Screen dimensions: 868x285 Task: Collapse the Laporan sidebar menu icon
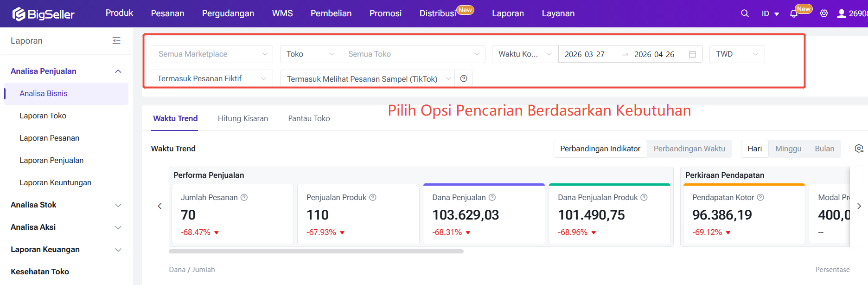(116, 41)
